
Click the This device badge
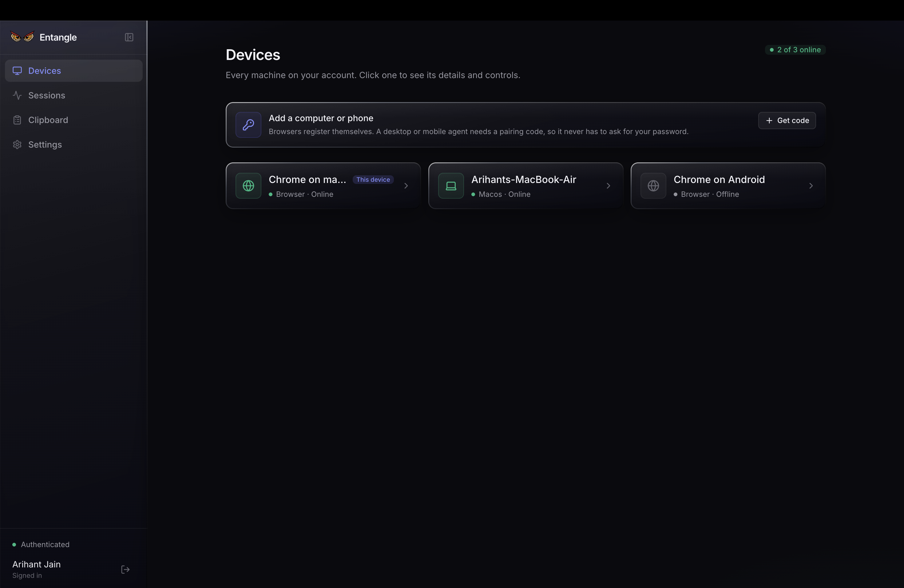coord(373,180)
